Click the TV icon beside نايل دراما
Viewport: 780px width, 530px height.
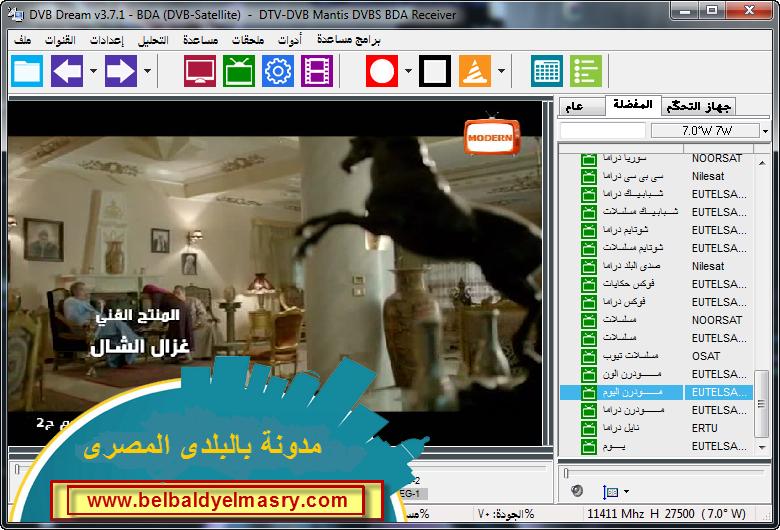[589, 428]
